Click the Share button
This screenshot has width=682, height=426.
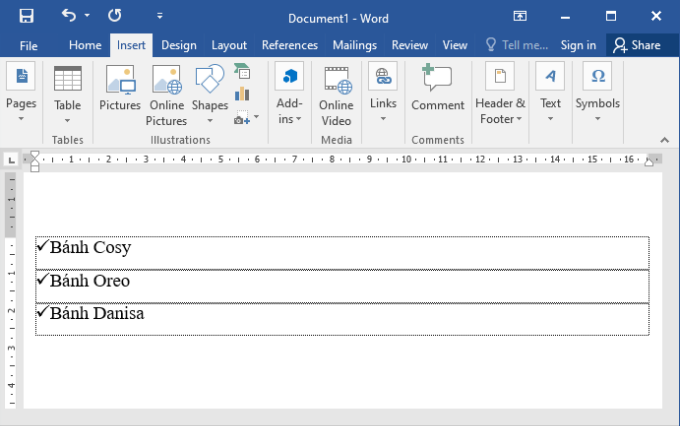click(637, 45)
